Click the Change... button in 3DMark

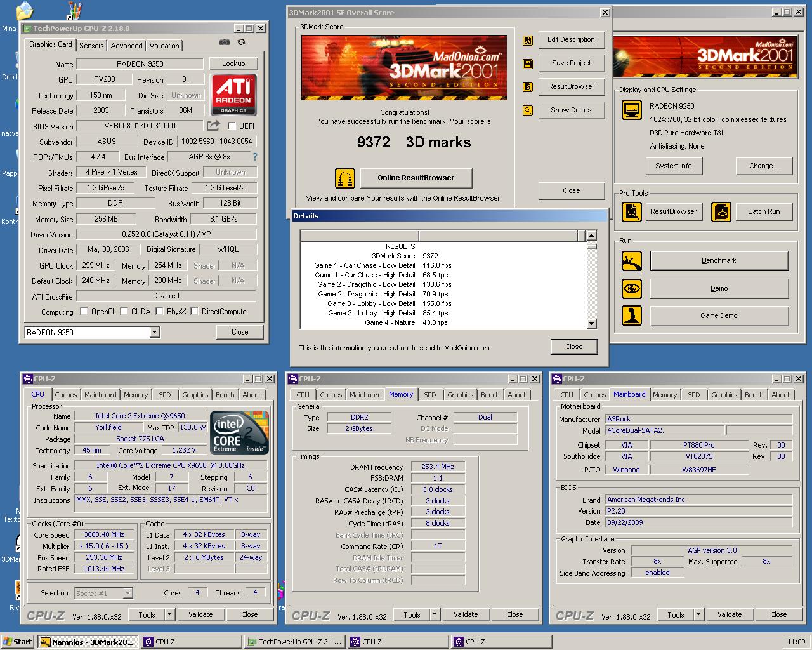764,166
